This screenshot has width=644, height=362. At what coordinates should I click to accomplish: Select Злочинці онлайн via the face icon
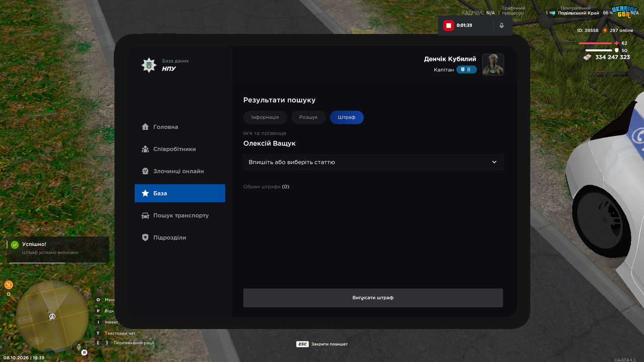pos(145,171)
